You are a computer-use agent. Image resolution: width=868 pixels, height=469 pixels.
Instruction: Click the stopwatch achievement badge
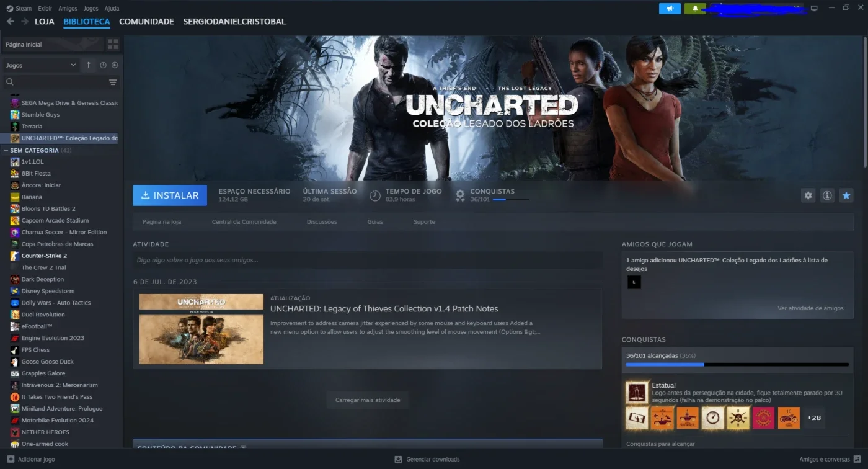point(713,418)
